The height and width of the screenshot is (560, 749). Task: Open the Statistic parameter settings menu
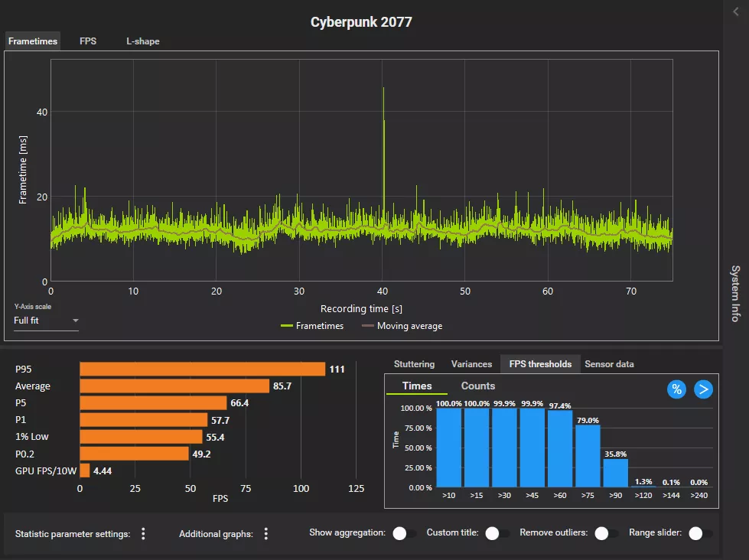pos(143,533)
